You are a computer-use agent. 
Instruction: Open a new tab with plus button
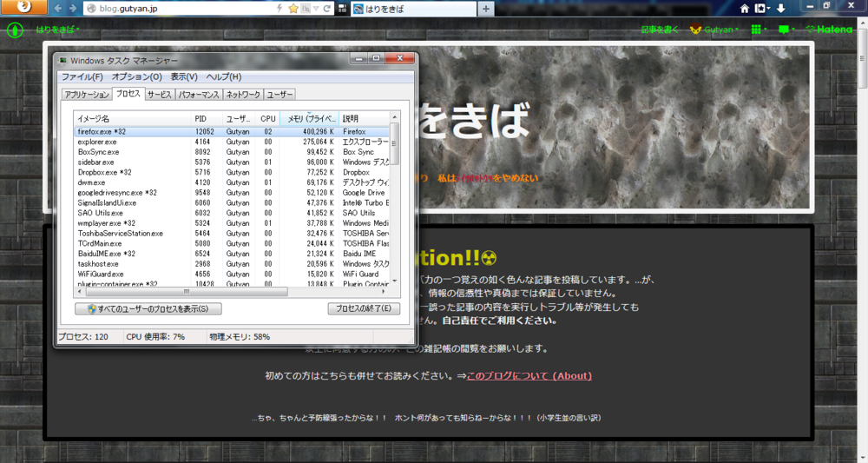click(x=486, y=9)
